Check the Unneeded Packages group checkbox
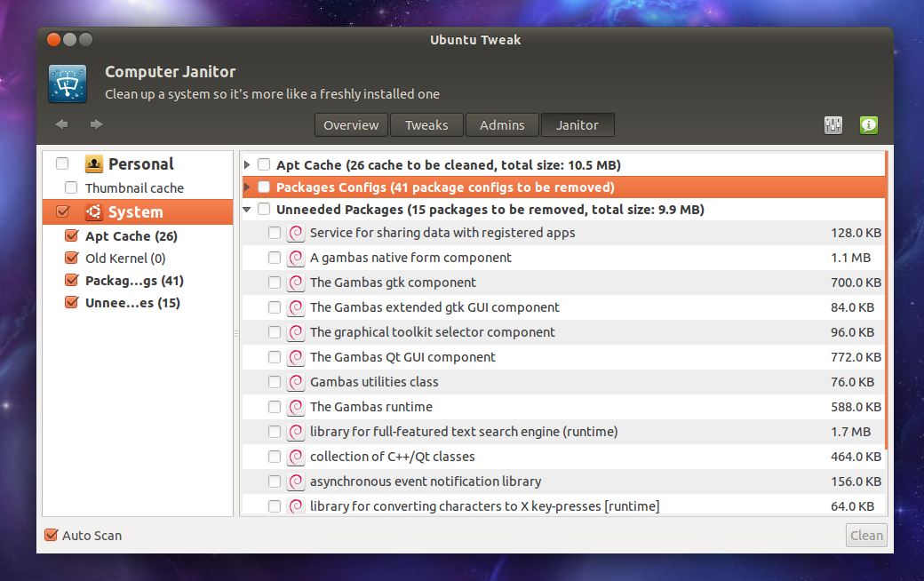The width and height of the screenshot is (924, 581). [x=263, y=209]
